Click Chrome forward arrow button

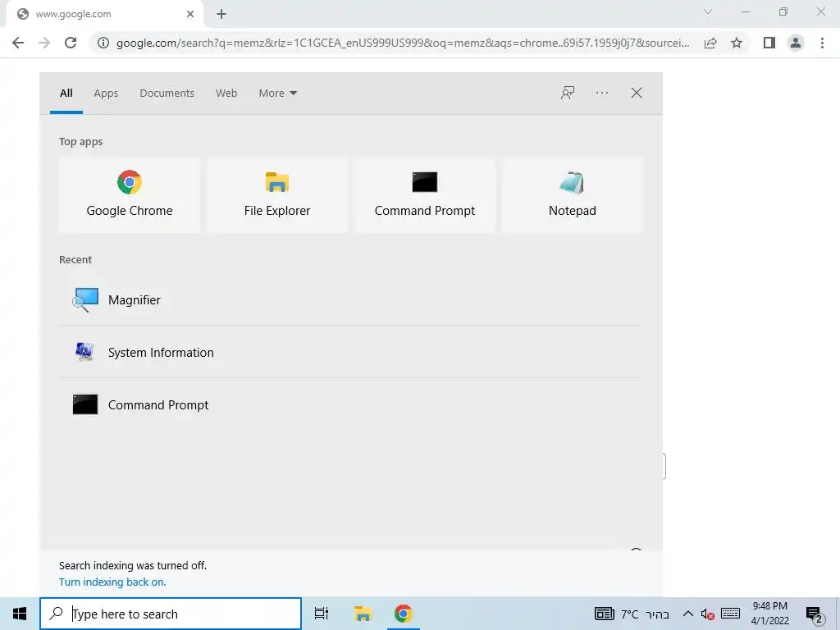point(44,43)
